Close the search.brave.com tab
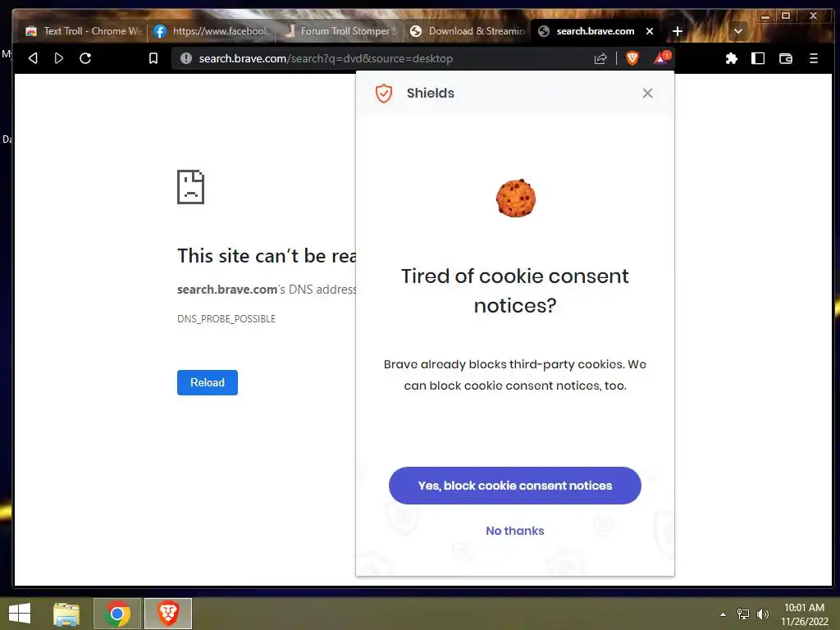Viewport: 840px width, 630px height. [x=650, y=31]
